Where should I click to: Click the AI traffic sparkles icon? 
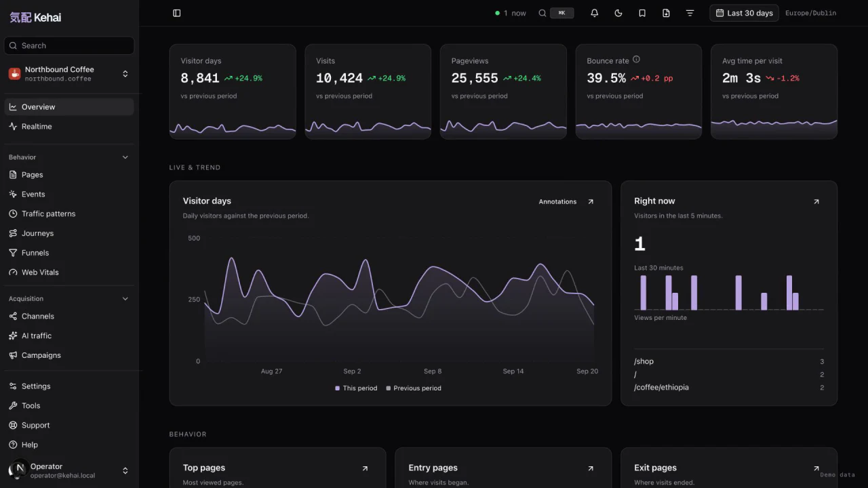(x=13, y=336)
